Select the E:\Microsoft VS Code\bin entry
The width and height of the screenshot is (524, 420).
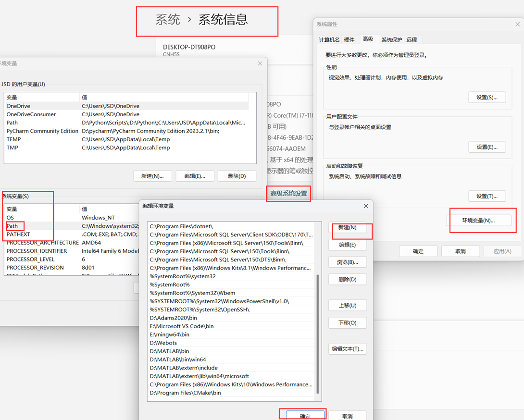pyautogui.click(x=183, y=326)
